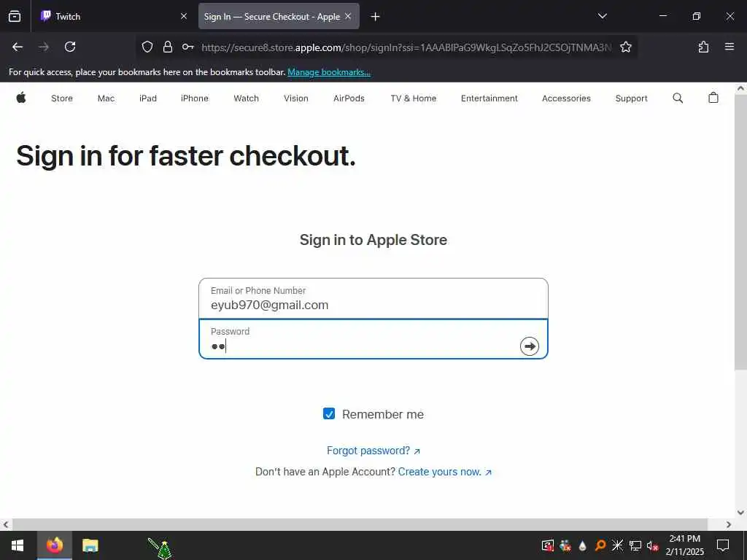Open the shopping bag icon
The width and height of the screenshot is (747, 560).
pyautogui.click(x=713, y=98)
